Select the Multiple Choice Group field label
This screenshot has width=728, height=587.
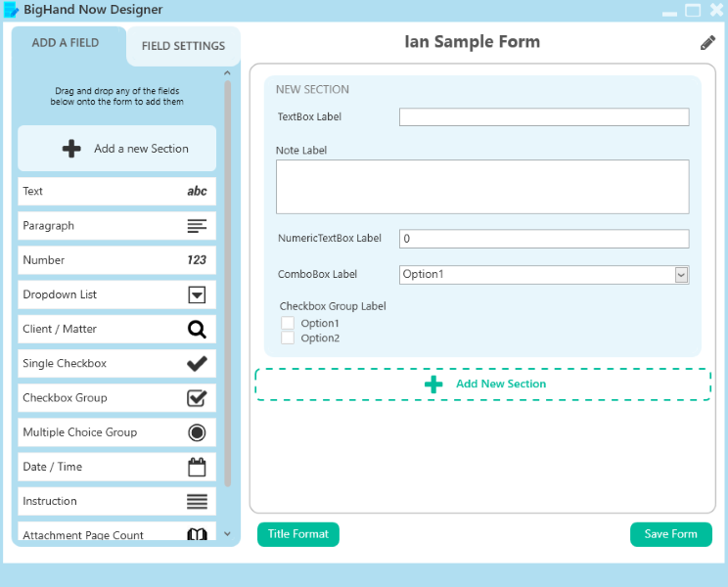(80, 432)
